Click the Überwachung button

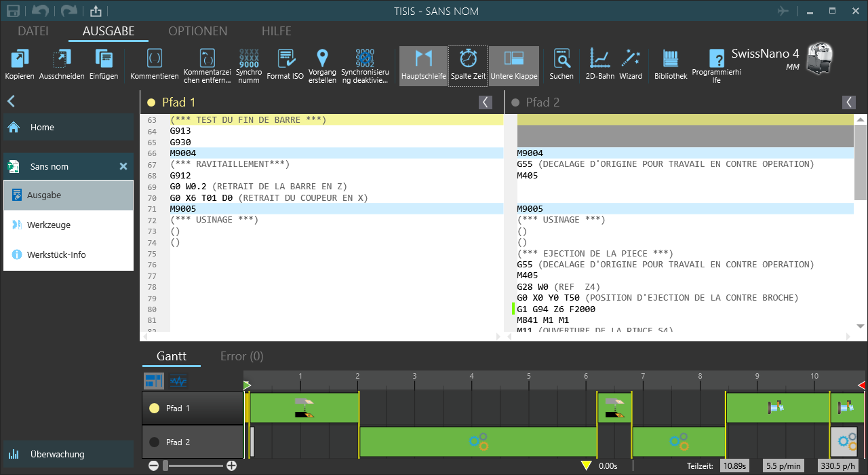coord(57,455)
